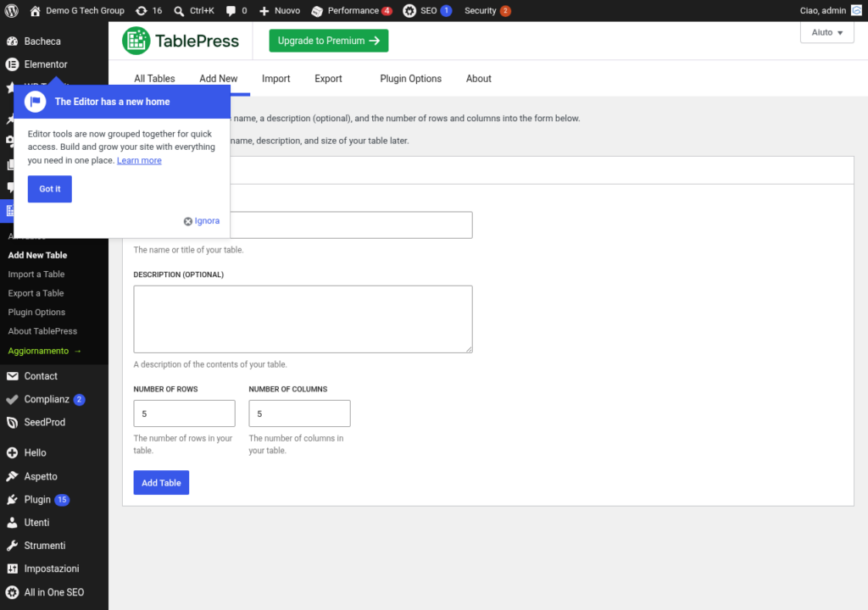The image size is (868, 610).
Task: Select the Hello plus icon
Action: 12,452
